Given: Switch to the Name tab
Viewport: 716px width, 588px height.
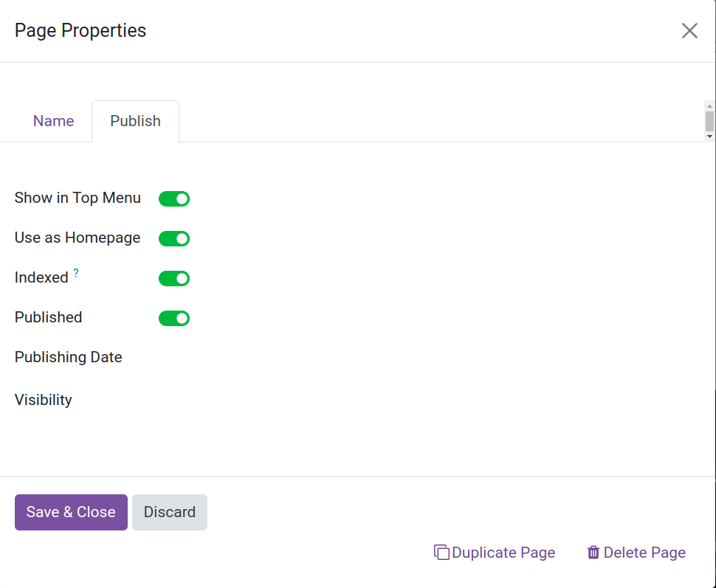Looking at the screenshot, I should click(x=53, y=121).
